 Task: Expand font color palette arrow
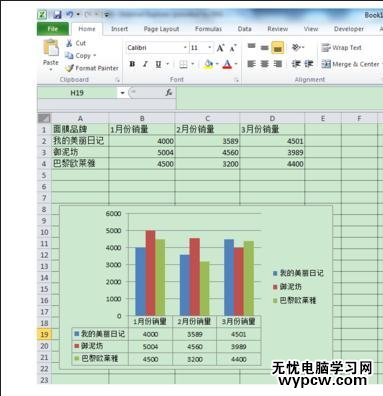(x=236, y=64)
